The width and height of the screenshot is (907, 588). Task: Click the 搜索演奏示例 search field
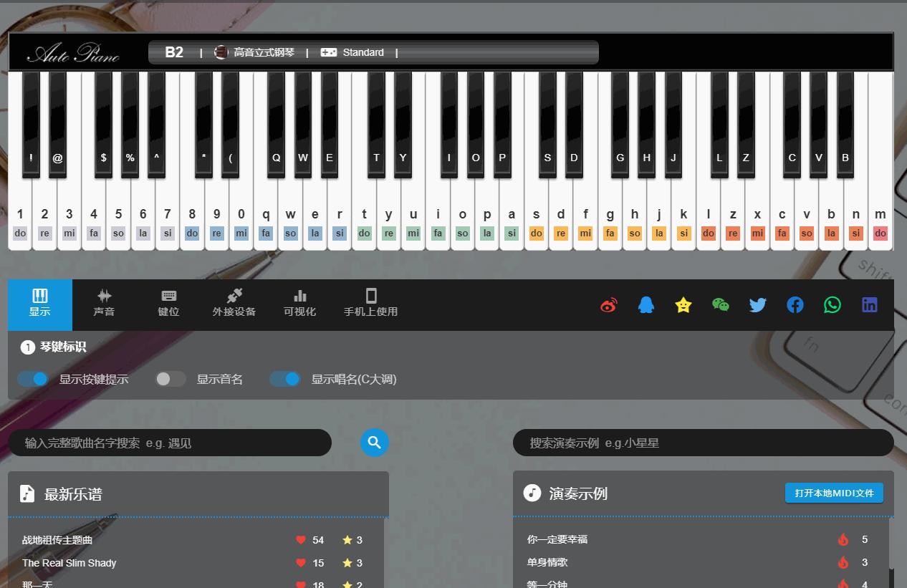(702, 443)
